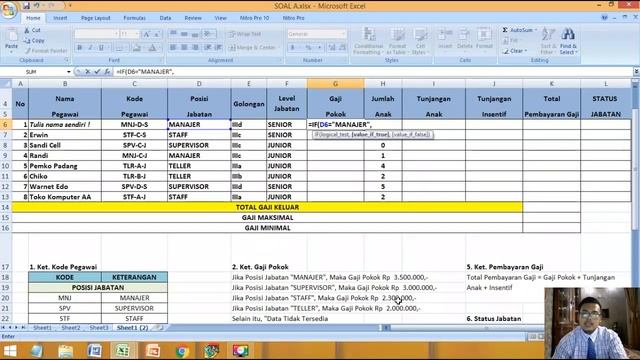Open the Find & Select dropdown
Image resolution: width=640 pixels, height=360 pixels.
[x=569, y=41]
